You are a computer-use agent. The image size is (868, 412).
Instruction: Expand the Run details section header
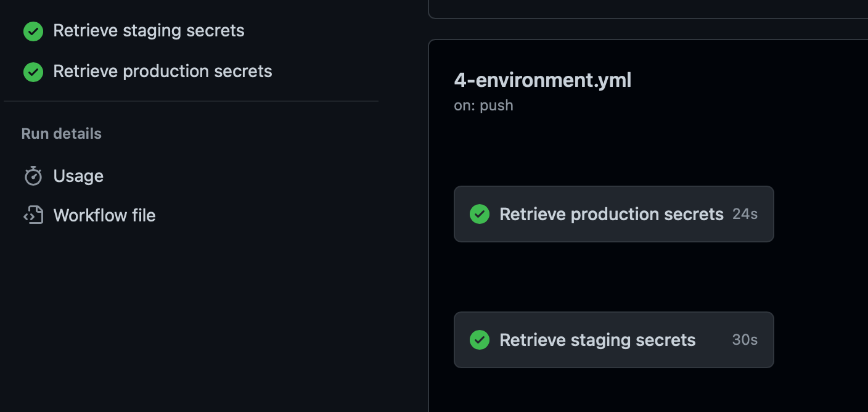(61, 134)
